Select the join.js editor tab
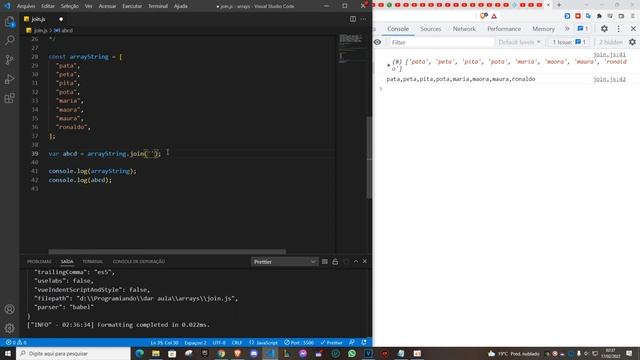640x360 pixels. point(44,19)
